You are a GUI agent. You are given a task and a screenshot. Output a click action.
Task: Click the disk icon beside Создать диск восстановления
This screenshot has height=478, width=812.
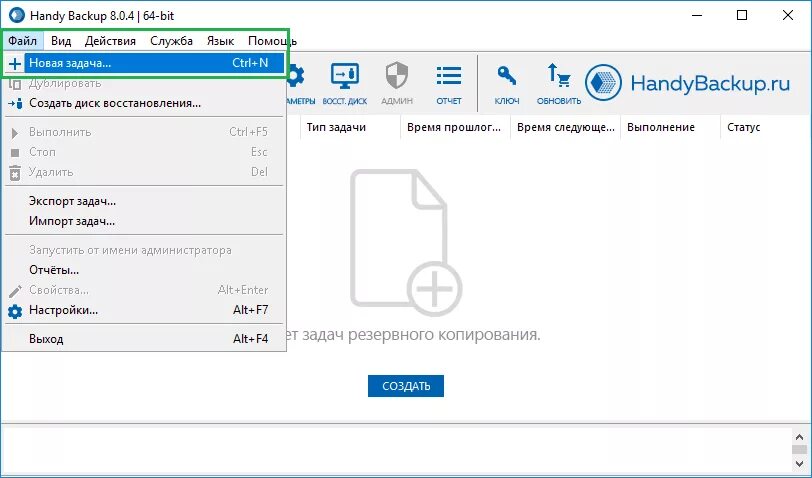15,104
